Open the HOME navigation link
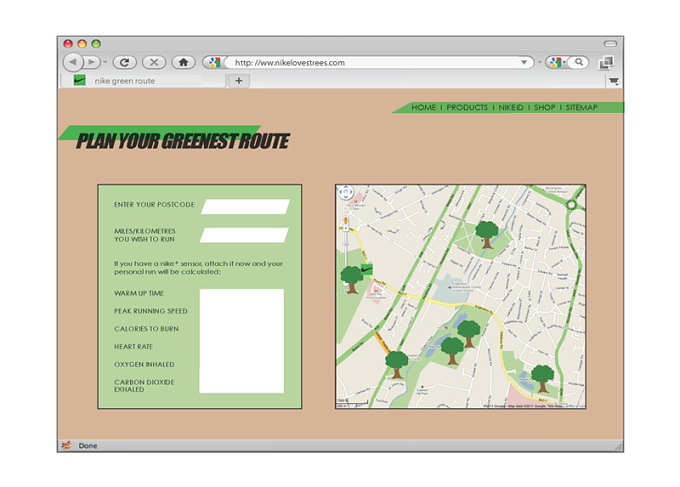This screenshot has width=680, height=487. (x=424, y=108)
